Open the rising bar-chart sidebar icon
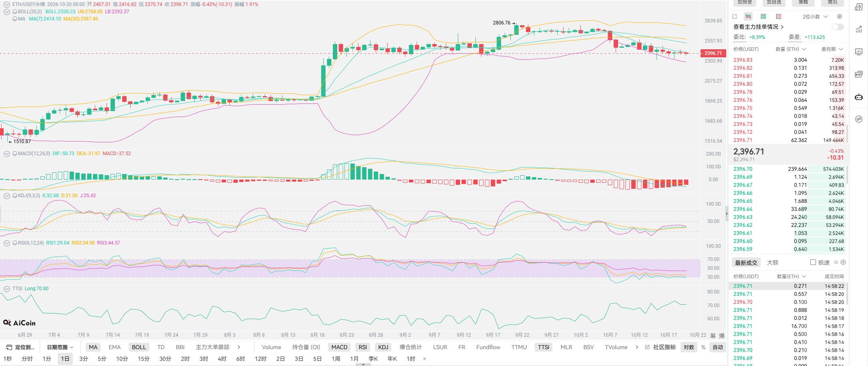 [x=859, y=29]
